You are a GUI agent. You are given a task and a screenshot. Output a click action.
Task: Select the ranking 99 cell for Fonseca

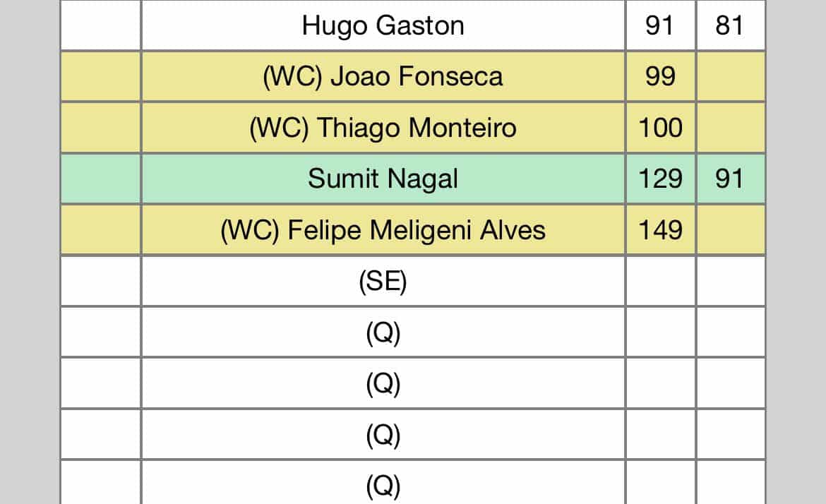(661, 76)
